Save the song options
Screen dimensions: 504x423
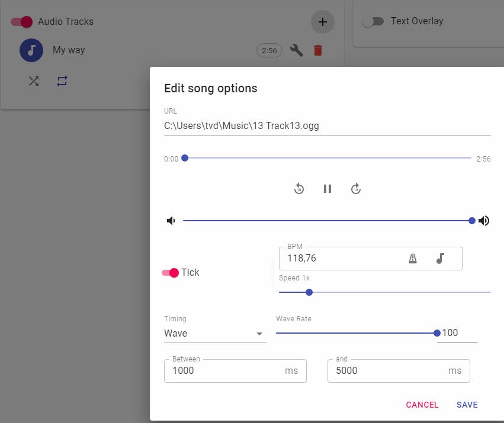click(x=467, y=405)
